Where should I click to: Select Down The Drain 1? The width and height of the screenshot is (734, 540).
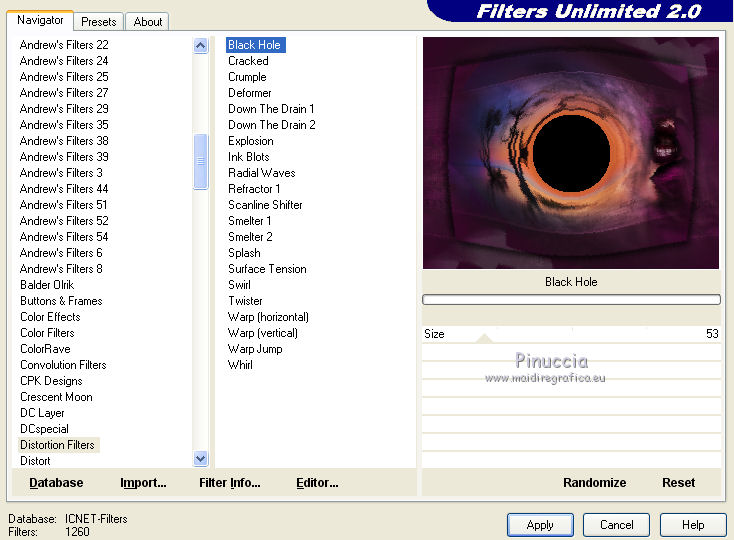click(x=271, y=109)
